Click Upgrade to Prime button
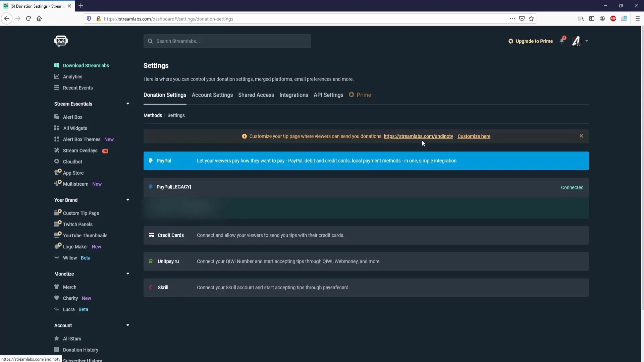 pos(530,41)
